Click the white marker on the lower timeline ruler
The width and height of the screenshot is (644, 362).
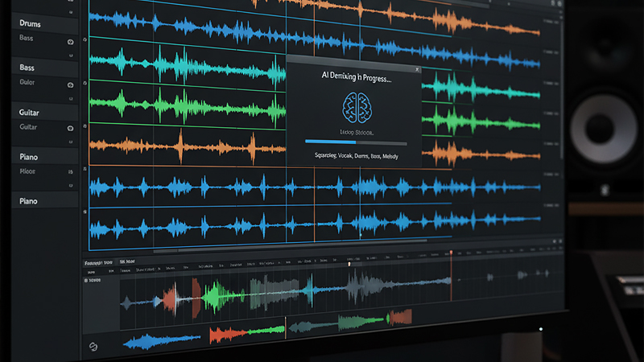[349, 263]
